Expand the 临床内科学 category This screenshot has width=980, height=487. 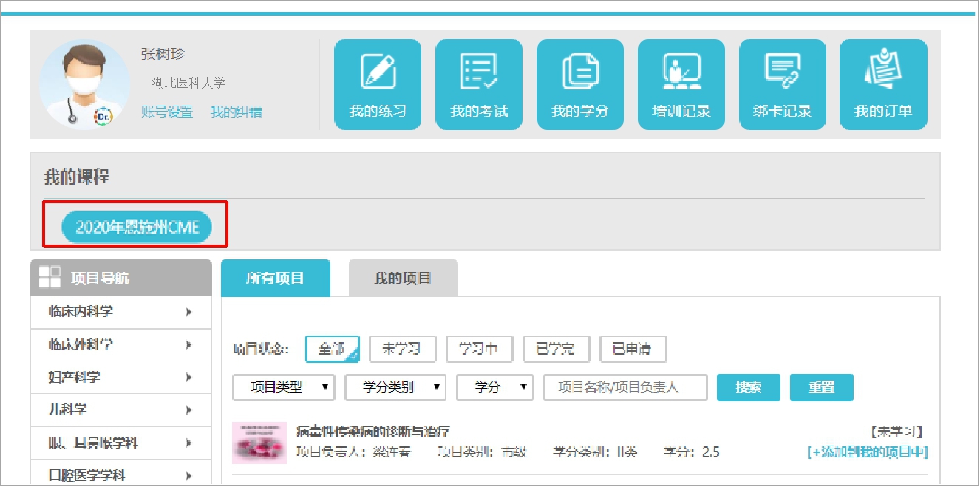(120, 312)
